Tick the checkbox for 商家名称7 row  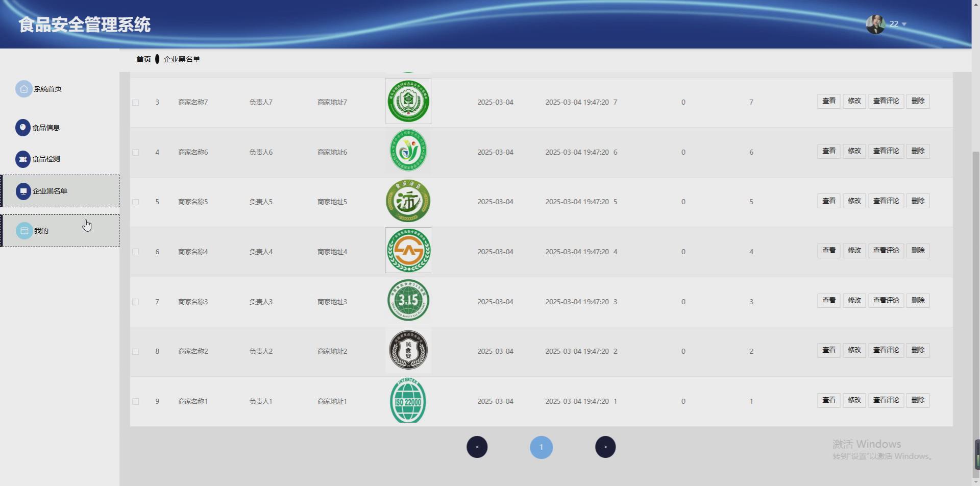click(x=135, y=103)
